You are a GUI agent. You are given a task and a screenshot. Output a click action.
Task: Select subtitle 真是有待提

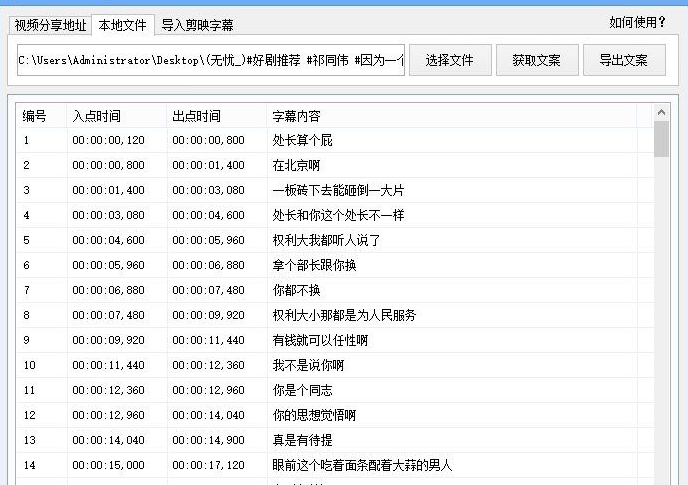point(302,441)
